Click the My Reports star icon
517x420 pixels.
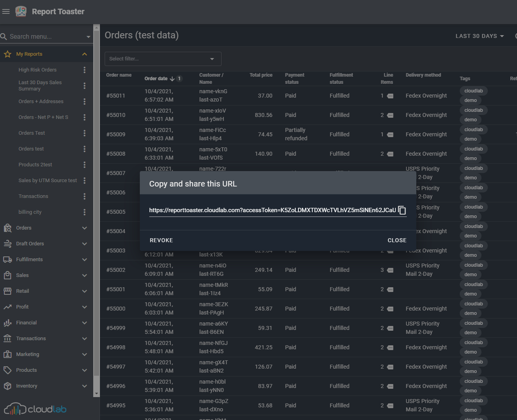point(8,54)
